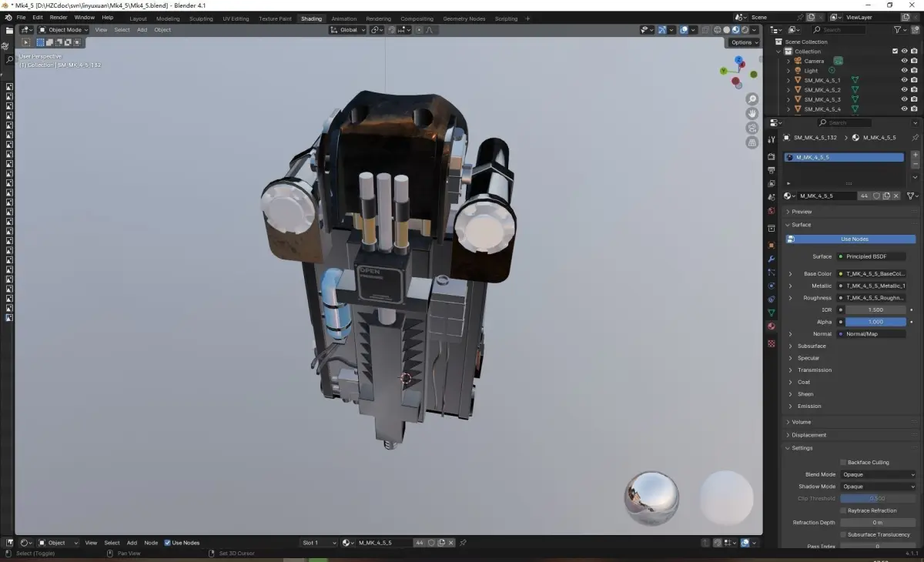Viewport: 924px width, 562px height.
Task: Open the Shadow Mode Opaque dropdown
Action: tap(878, 487)
